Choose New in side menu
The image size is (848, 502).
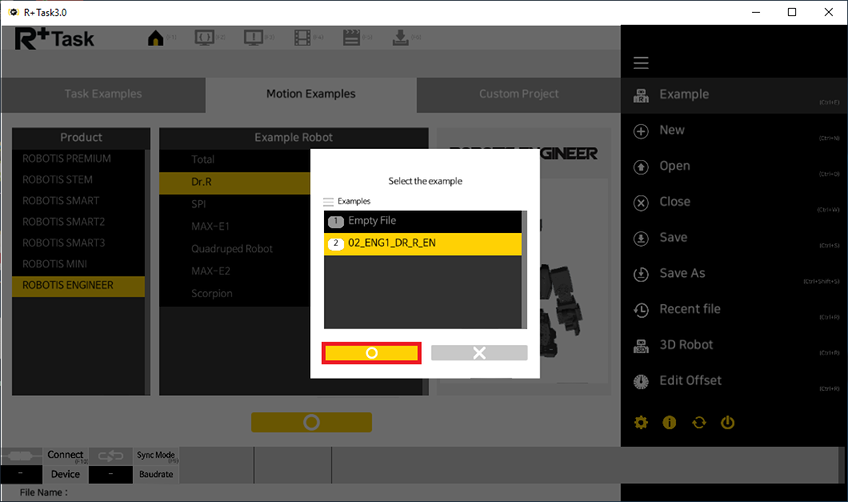[x=734, y=130]
